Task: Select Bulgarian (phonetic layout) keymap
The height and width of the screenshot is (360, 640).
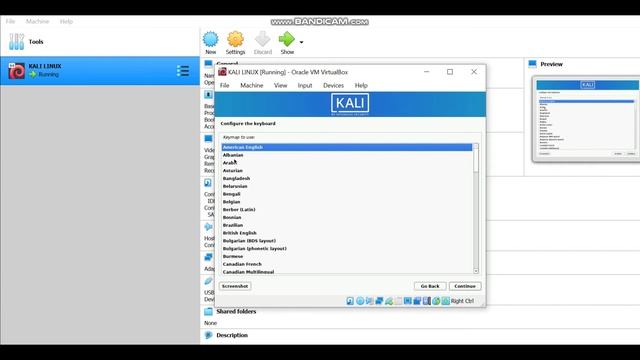Action: click(347, 249)
